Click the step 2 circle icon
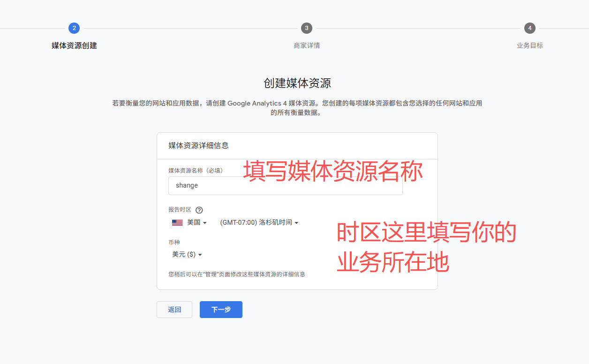Viewport: 589px width, 364px height. [74, 28]
